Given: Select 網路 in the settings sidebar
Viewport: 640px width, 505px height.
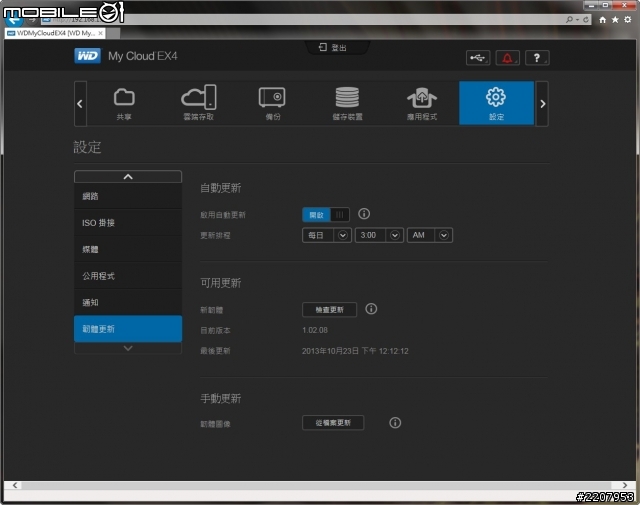Looking at the screenshot, I should (128, 196).
